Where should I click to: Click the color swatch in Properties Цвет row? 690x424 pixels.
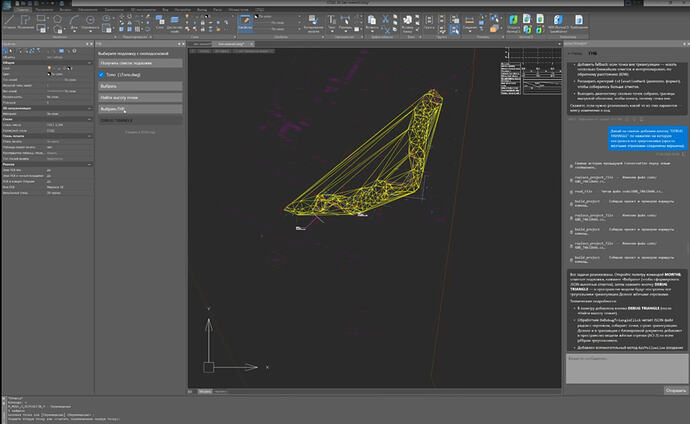click(49, 74)
